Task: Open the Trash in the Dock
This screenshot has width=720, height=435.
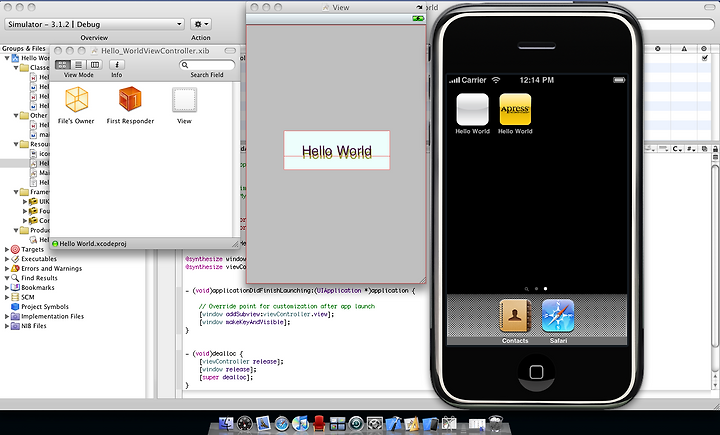Action: [x=495, y=423]
